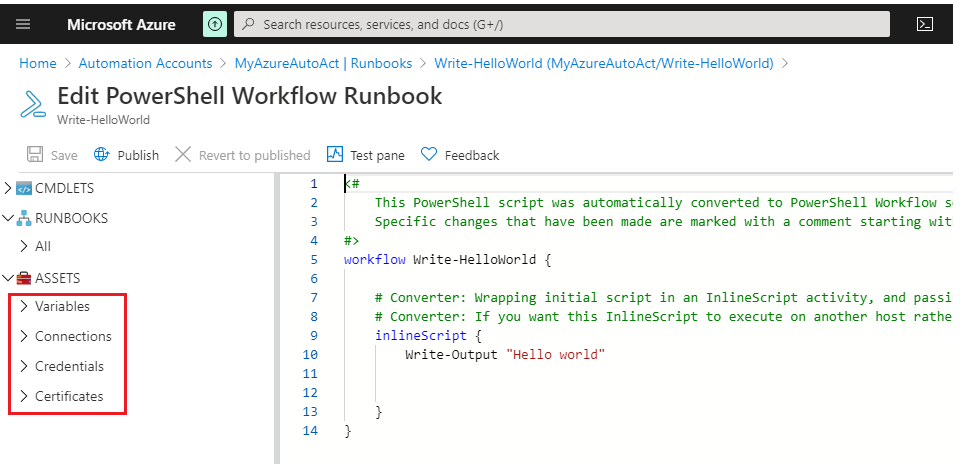Click the magnifier icon in search bar
Screen dimensions: 963x472
(x=248, y=24)
